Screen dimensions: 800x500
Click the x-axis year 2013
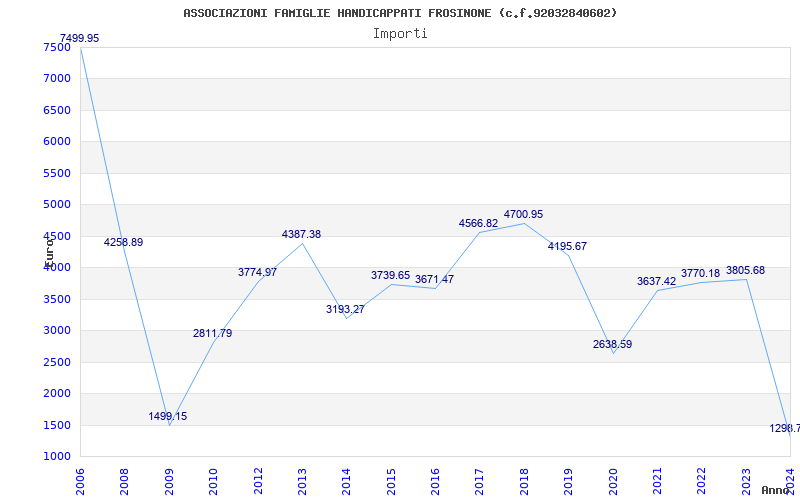[302, 481]
